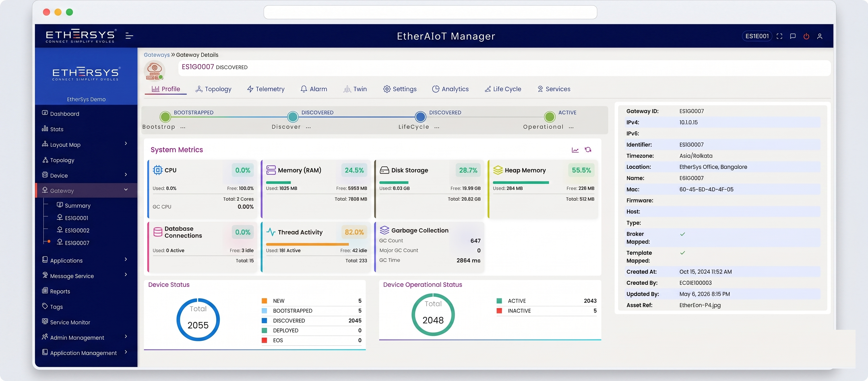Click the Memory (RAM) icon
Viewport: 868px width, 381px height.
pos(271,170)
